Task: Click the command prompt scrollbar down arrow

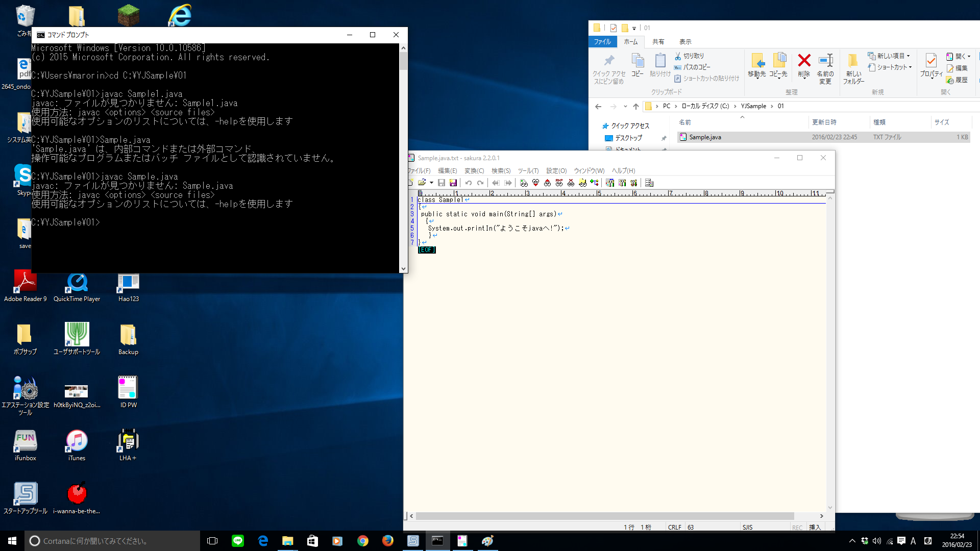Action: 403,268
